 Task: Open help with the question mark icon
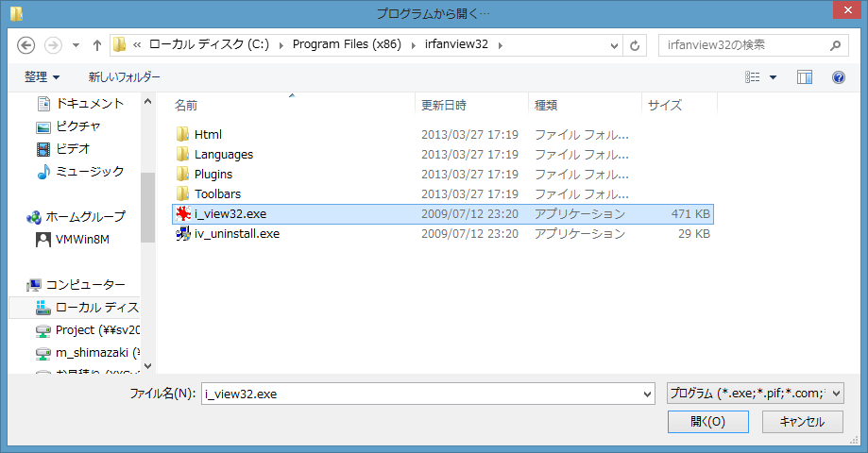838,76
